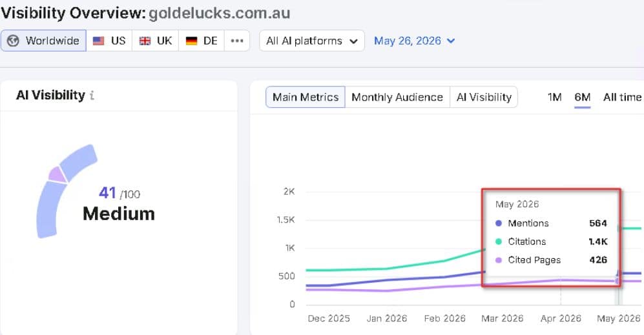This screenshot has width=644, height=335.
Task: Click the 41/100 visibility score
Action: pyautogui.click(x=119, y=193)
